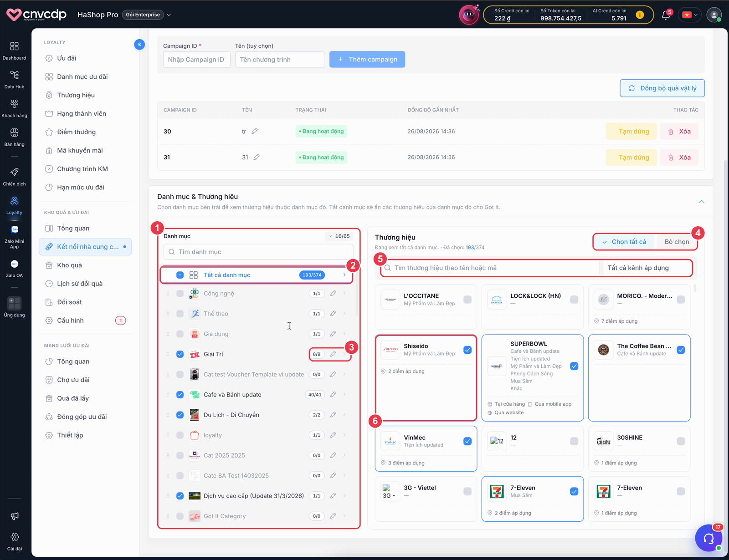
Task: Open the language flag dropdown
Action: (689, 15)
